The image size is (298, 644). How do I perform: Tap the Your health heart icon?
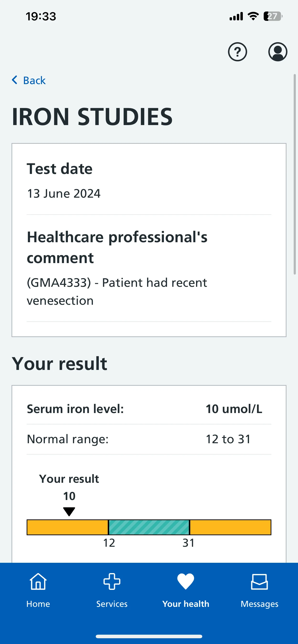click(185, 581)
